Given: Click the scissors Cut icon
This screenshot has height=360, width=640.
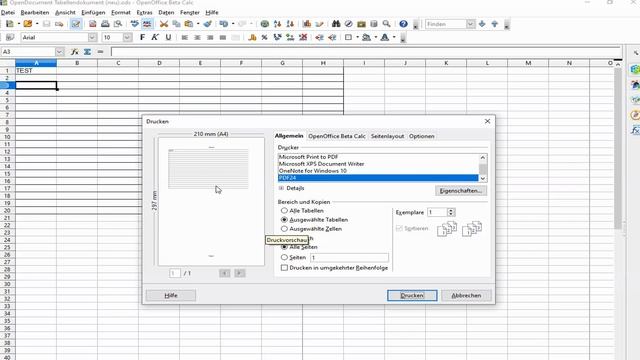Looking at the screenshot, I should pos(164,24).
